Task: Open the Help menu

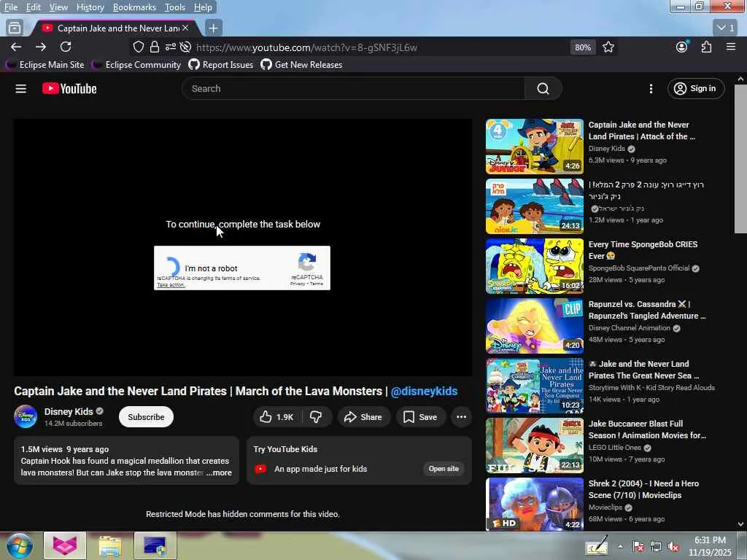Action: click(203, 7)
